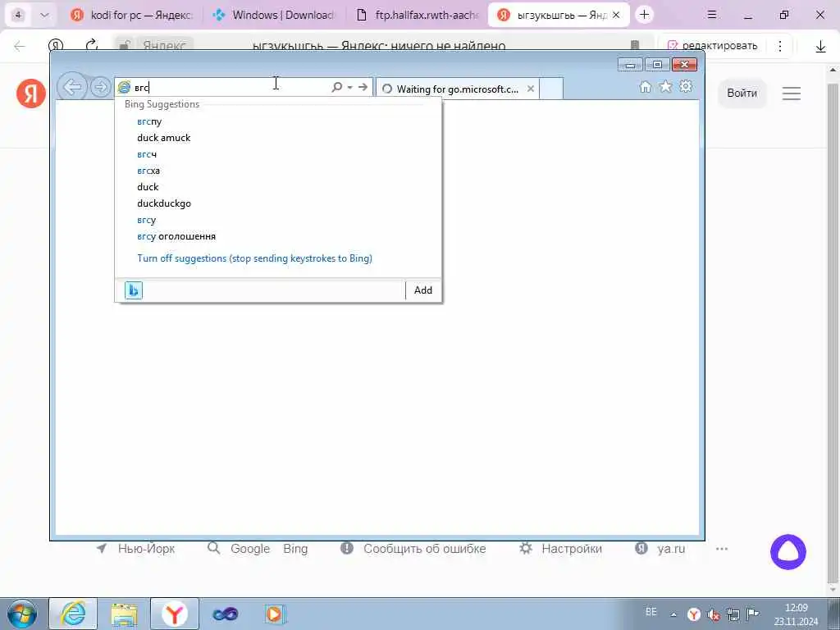Click Yandex Browser taskbar icon
This screenshot has width=840, height=630.
pyautogui.click(x=174, y=614)
